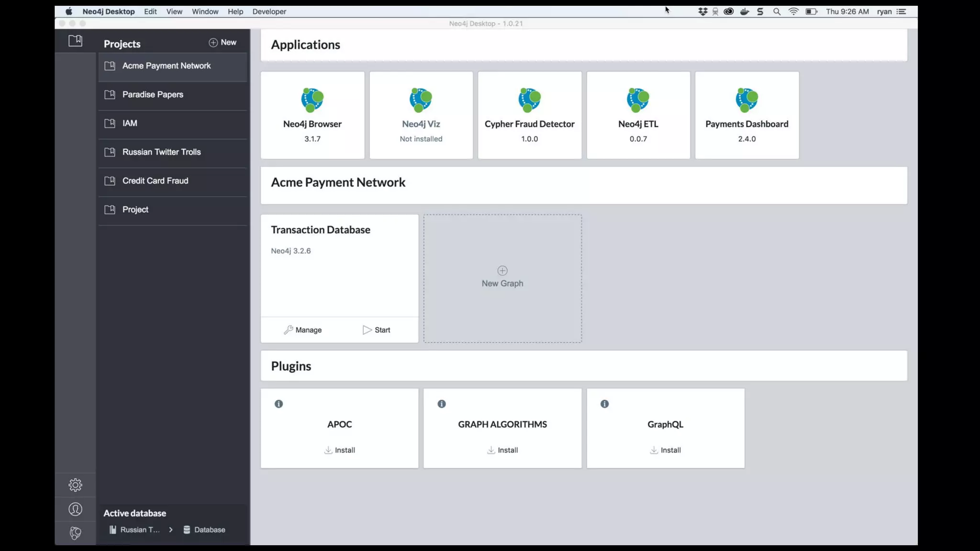Click the APOC plugin info icon
The height and width of the screenshot is (551, 980).
(278, 404)
